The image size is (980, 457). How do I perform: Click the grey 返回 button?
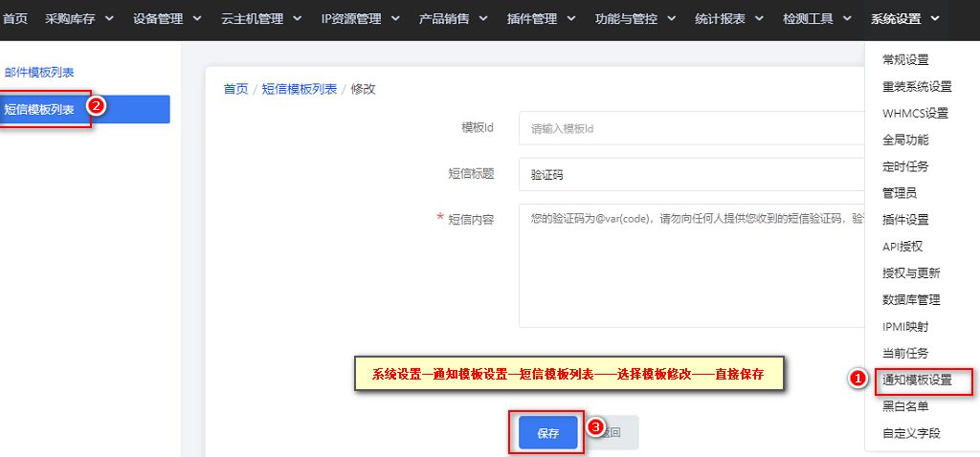click(x=613, y=432)
